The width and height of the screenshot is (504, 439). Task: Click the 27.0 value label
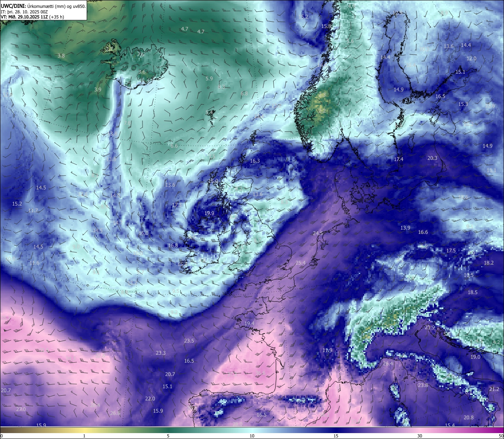[21, 409]
